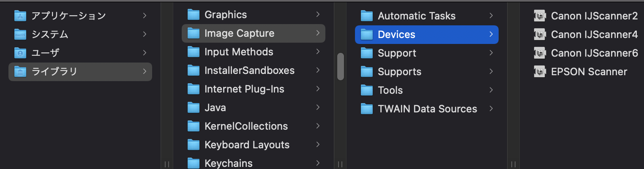The image size is (644, 169).
Task: Select the ユーザ folder icon
Action: click(x=20, y=53)
